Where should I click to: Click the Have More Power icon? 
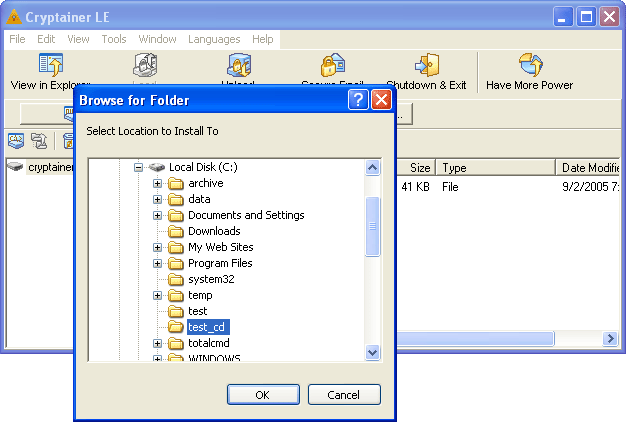[531, 64]
